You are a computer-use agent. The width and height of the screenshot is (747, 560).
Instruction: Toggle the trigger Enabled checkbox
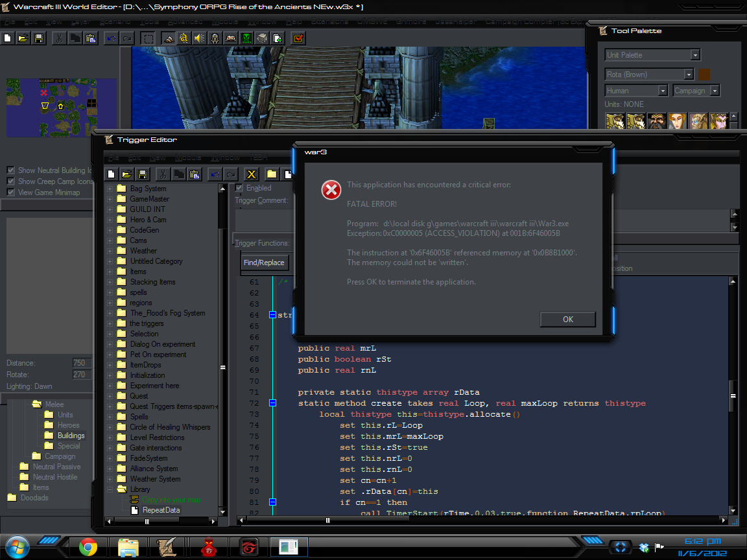pyautogui.click(x=239, y=187)
